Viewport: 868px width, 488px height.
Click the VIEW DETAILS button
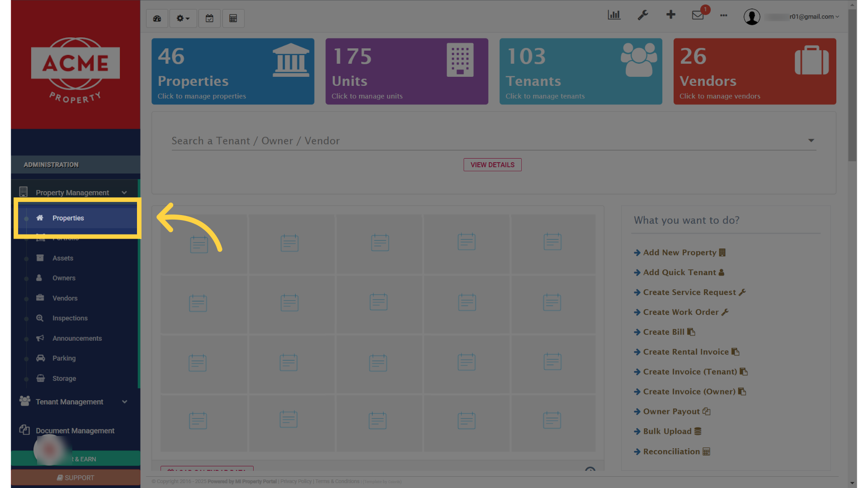[x=492, y=164]
